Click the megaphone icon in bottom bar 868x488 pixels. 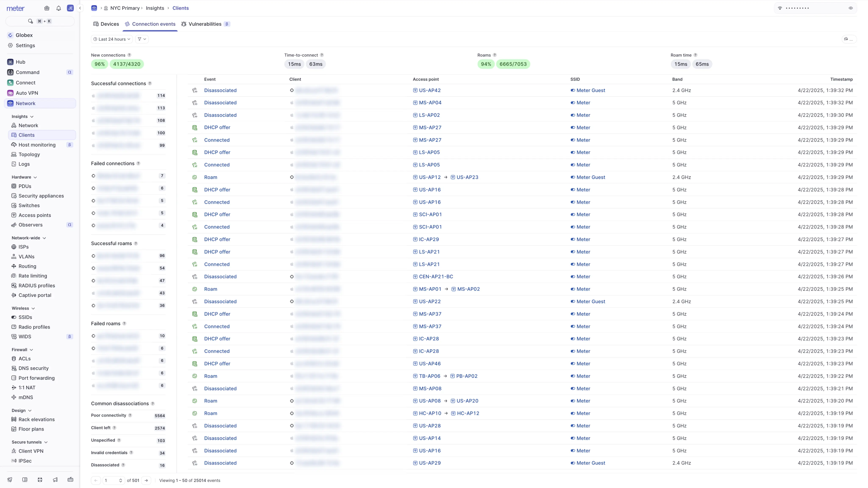55,480
